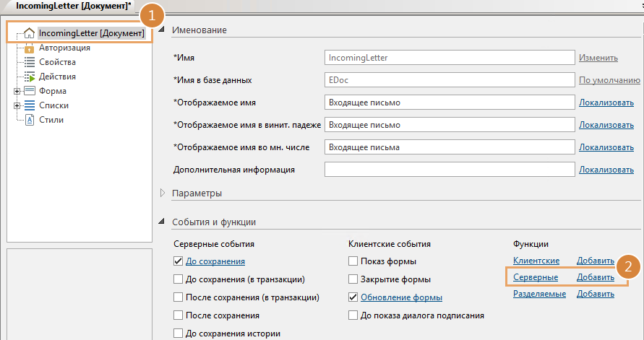The width and height of the screenshot is (644, 340).
Task: Expand the Форма tree node
Action: pyautogui.click(x=17, y=92)
